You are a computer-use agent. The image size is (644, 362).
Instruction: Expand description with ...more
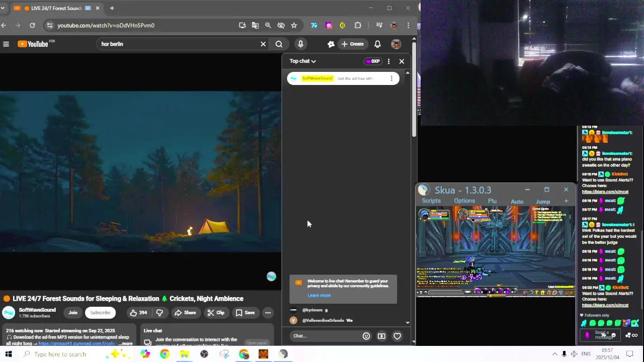(126, 344)
